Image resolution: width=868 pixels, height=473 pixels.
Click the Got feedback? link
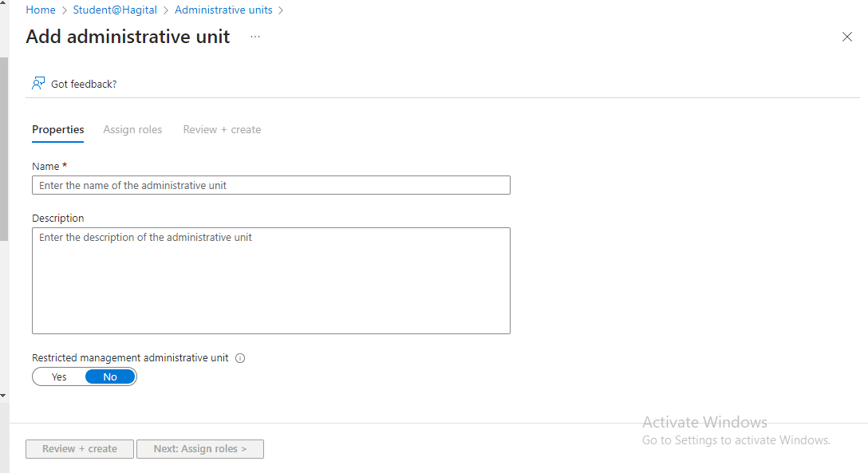pyautogui.click(x=84, y=84)
